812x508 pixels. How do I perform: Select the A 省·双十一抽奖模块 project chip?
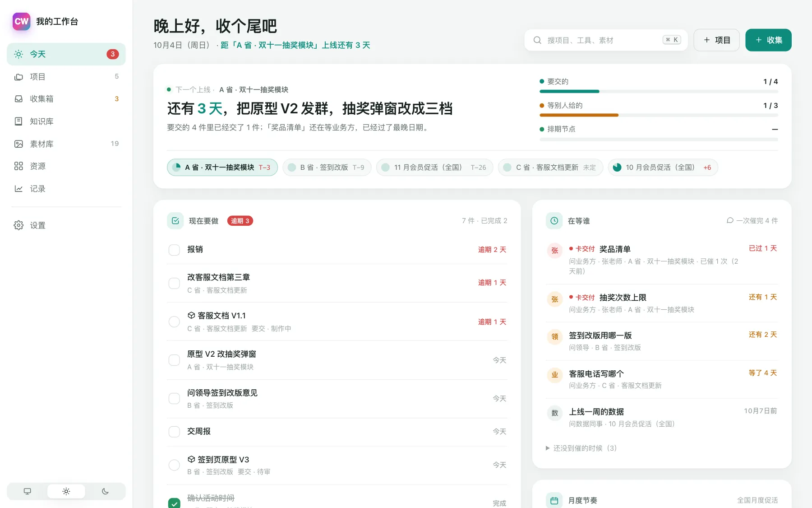222,168
